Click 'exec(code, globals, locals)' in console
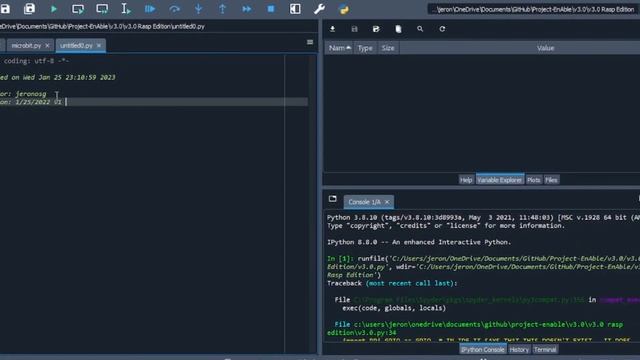Image resolution: width=640 pixels, height=360 pixels. point(394,308)
